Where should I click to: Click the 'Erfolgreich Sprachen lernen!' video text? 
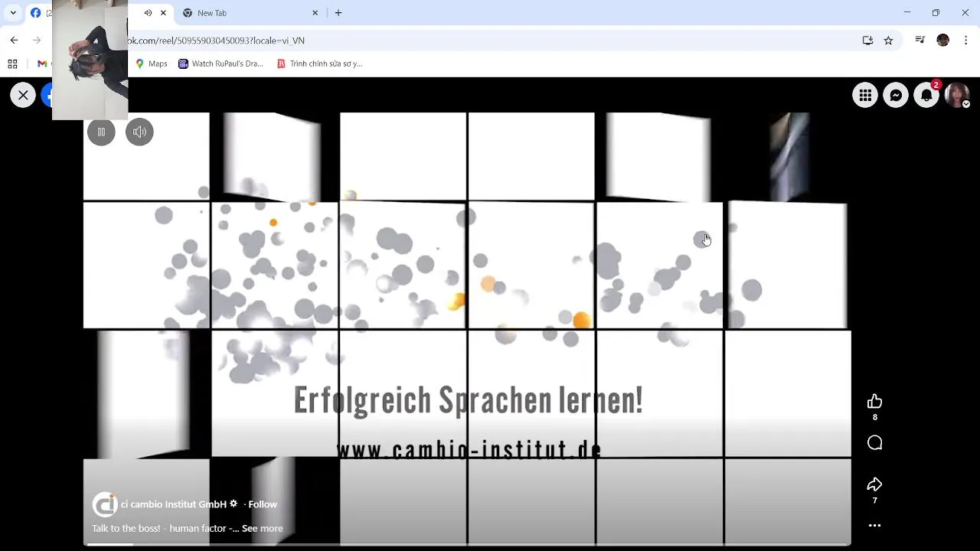pyautogui.click(x=468, y=400)
